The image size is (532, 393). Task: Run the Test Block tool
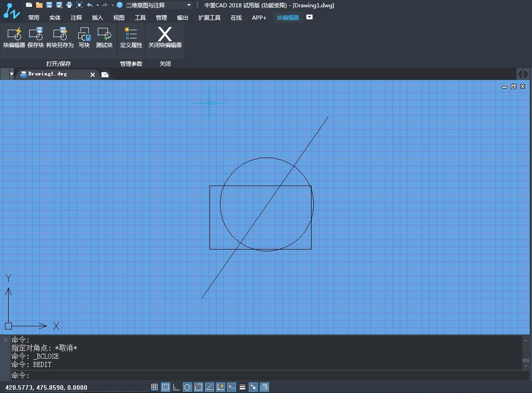click(104, 37)
